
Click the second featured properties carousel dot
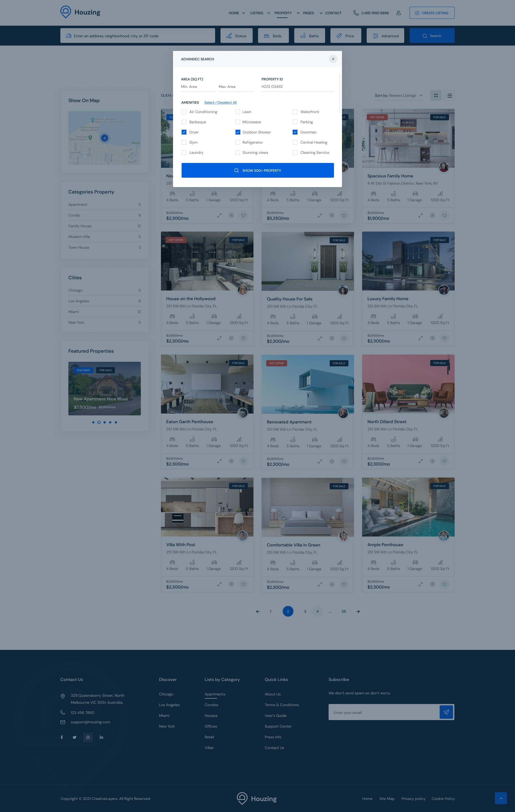(x=99, y=422)
